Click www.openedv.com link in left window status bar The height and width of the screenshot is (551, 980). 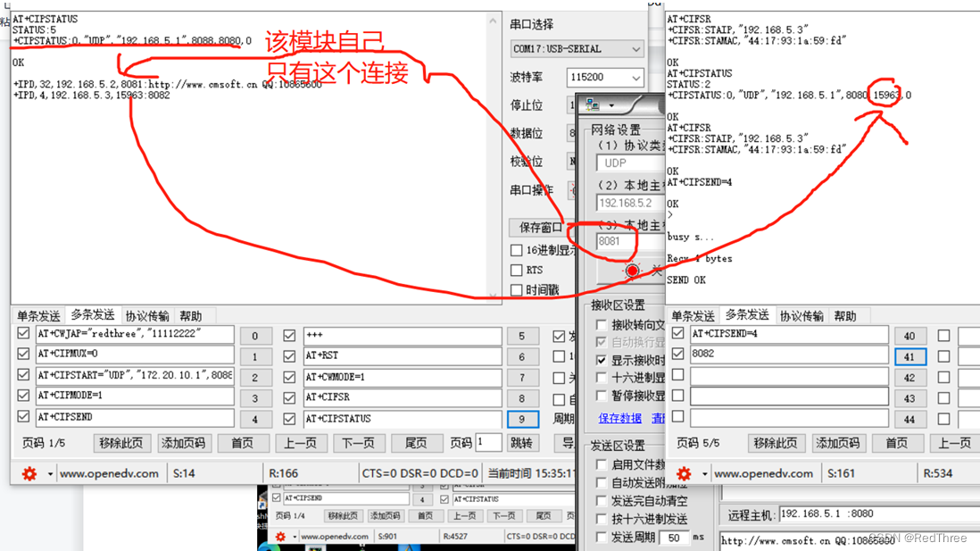tap(110, 474)
